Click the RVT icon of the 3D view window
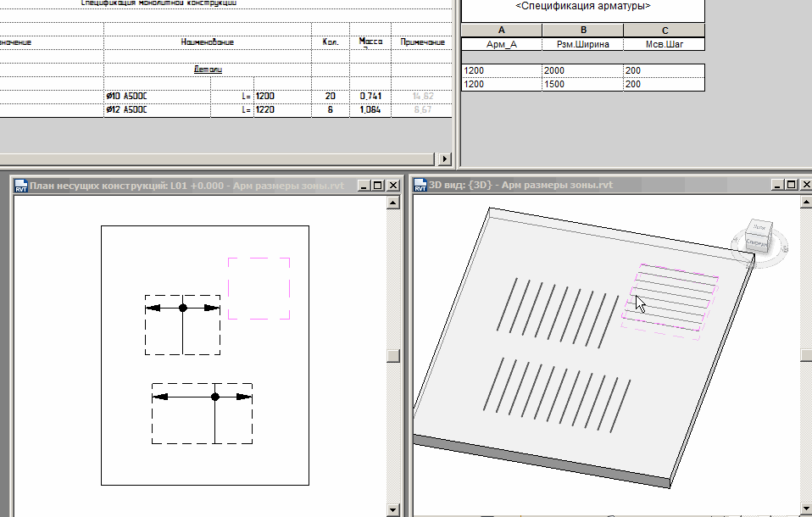 pos(420,185)
